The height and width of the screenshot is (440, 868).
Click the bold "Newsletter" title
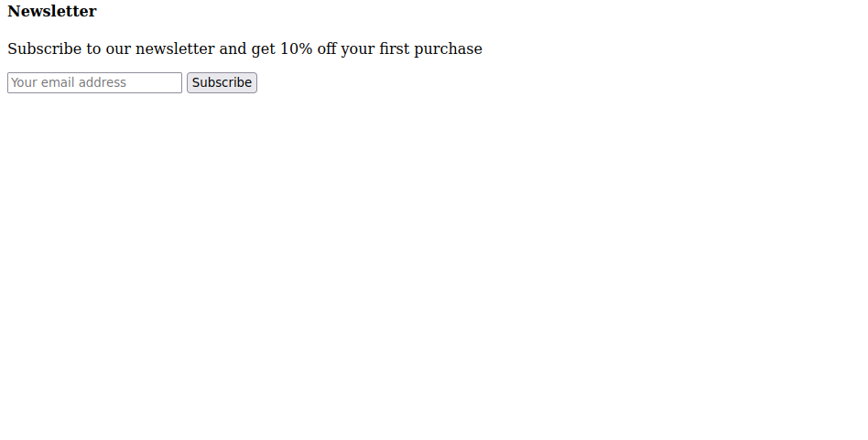coord(52,12)
